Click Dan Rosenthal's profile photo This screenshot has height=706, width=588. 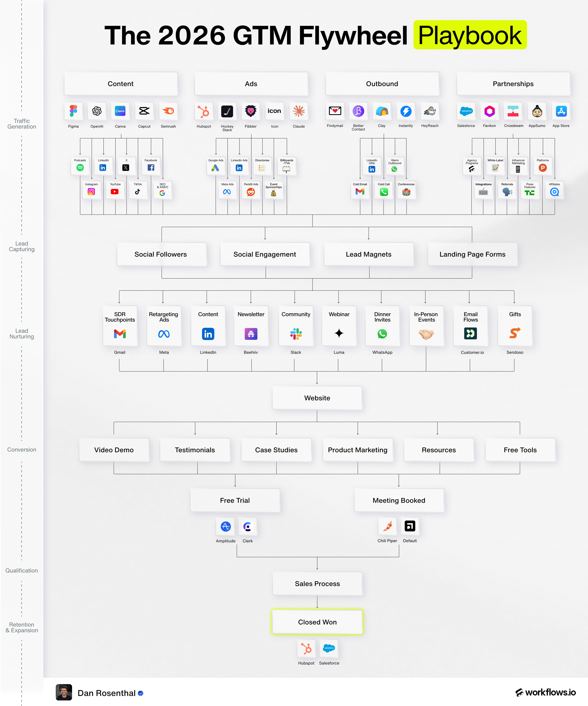pos(64,692)
